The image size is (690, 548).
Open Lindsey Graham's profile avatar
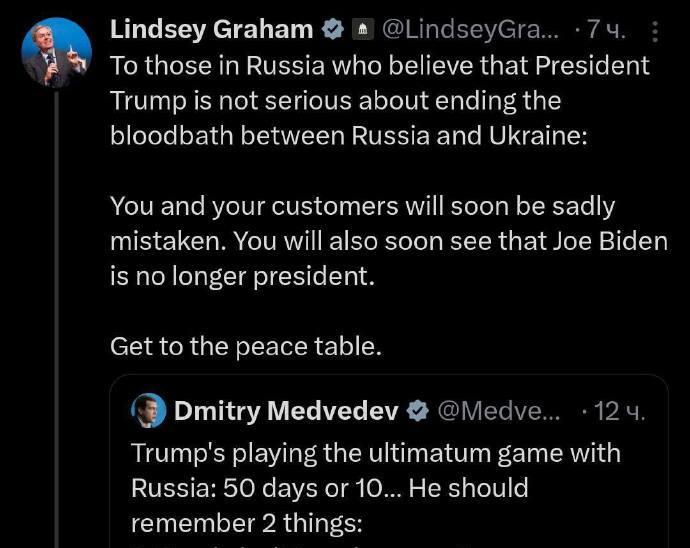coord(56,53)
